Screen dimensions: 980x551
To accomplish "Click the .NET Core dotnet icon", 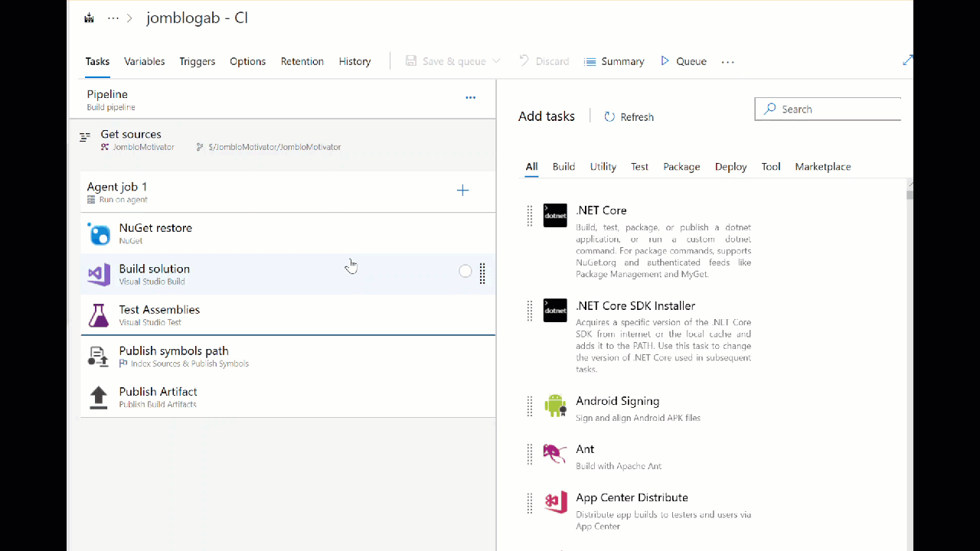I will click(x=555, y=215).
